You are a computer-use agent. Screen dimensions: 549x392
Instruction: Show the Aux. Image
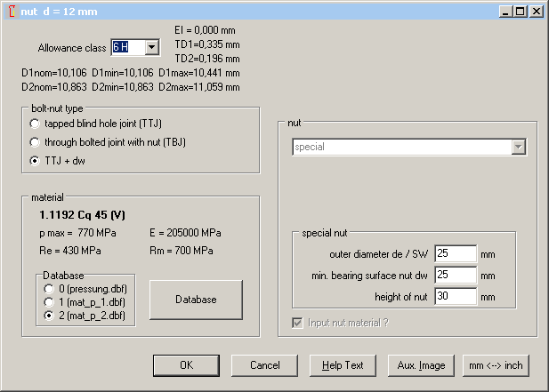pos(421,365)
